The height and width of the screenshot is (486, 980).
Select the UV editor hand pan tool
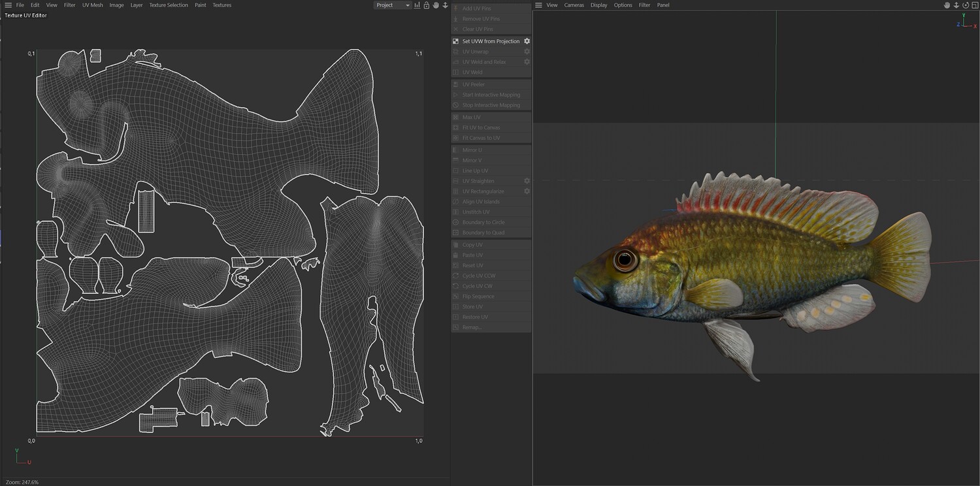click(436, 5)
